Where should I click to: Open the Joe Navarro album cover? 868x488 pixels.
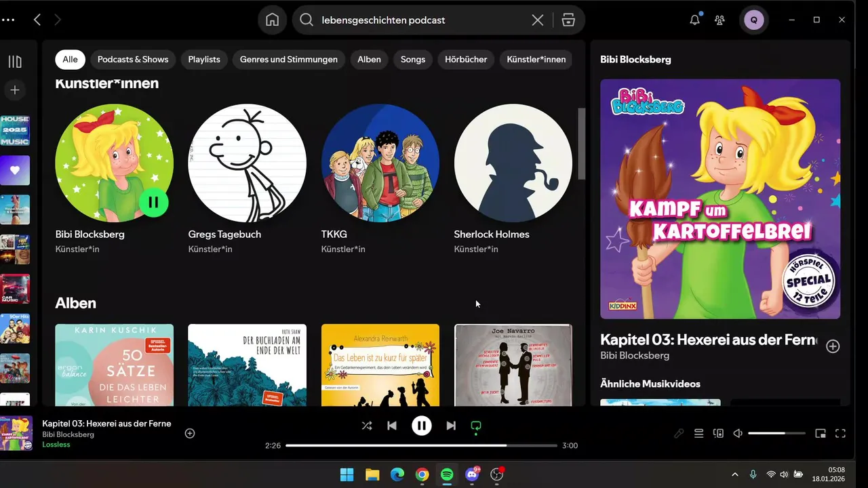tap(513, 365)
